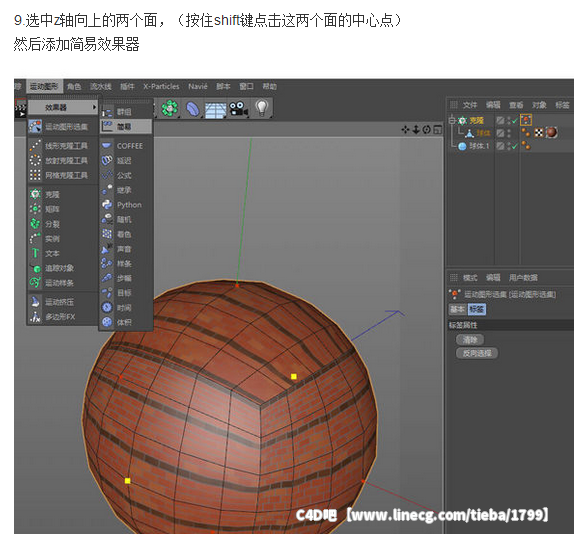Screen dimensions: 582x534
Task: Click the brick material tag on 球体
Action: coord(551,132)
